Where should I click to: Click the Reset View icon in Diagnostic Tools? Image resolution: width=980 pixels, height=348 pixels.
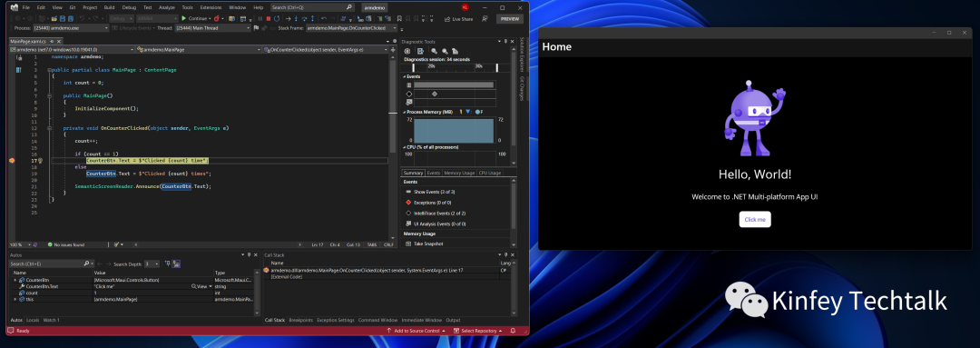click(x=455, y=51)
